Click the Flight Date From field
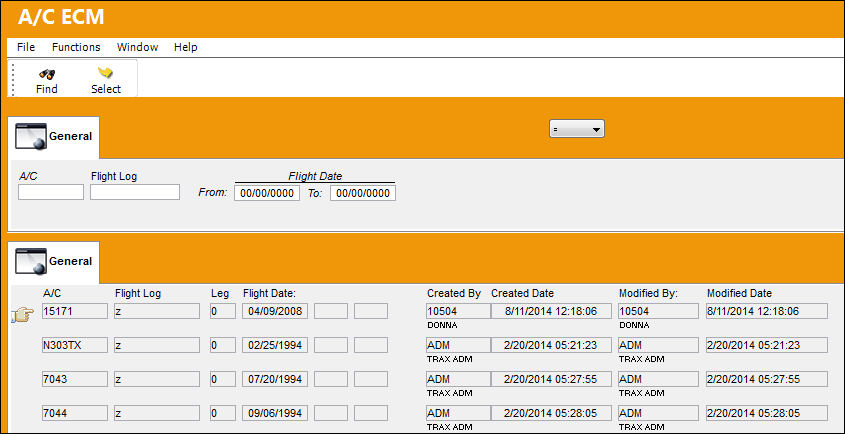845x434 pixels. [x=267, y=193]
